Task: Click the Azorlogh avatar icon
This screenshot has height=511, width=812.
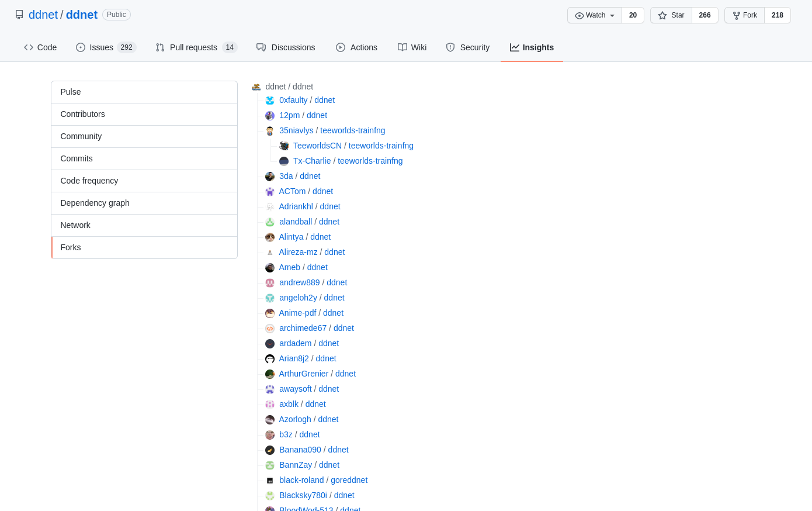Action: [x=270, y=420]
